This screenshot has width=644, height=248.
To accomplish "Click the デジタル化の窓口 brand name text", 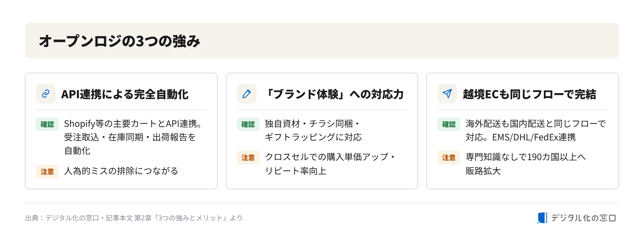I will coord(583,218).
